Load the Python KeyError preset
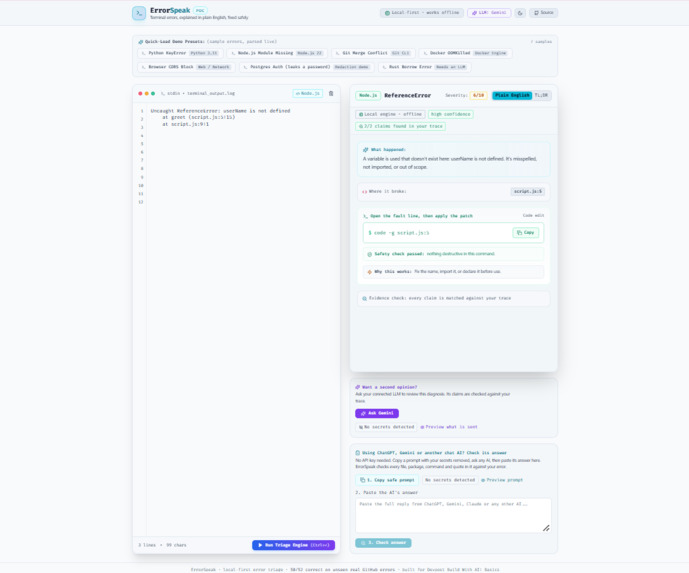 [180, 53]
